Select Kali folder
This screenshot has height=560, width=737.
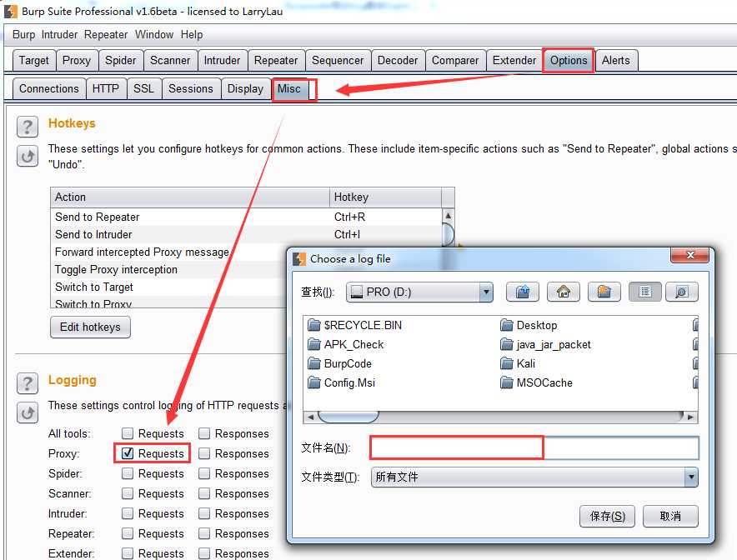click(518, 363)
